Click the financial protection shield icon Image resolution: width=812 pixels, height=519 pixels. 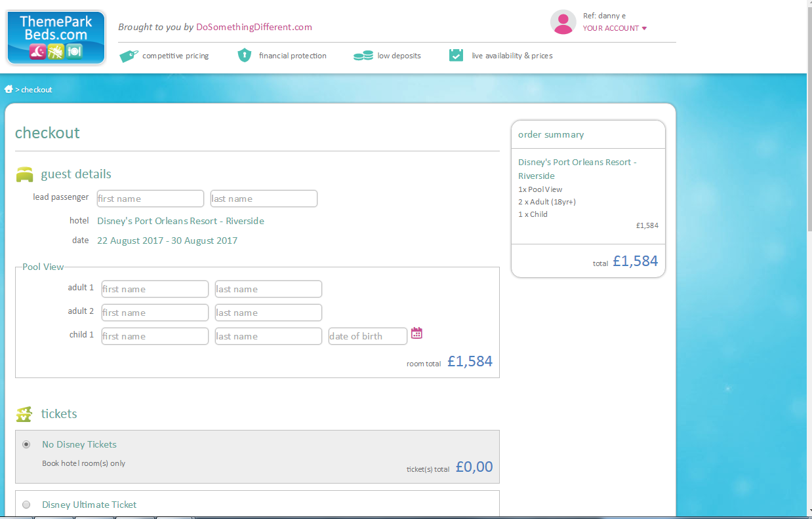(x=244, y=55)
